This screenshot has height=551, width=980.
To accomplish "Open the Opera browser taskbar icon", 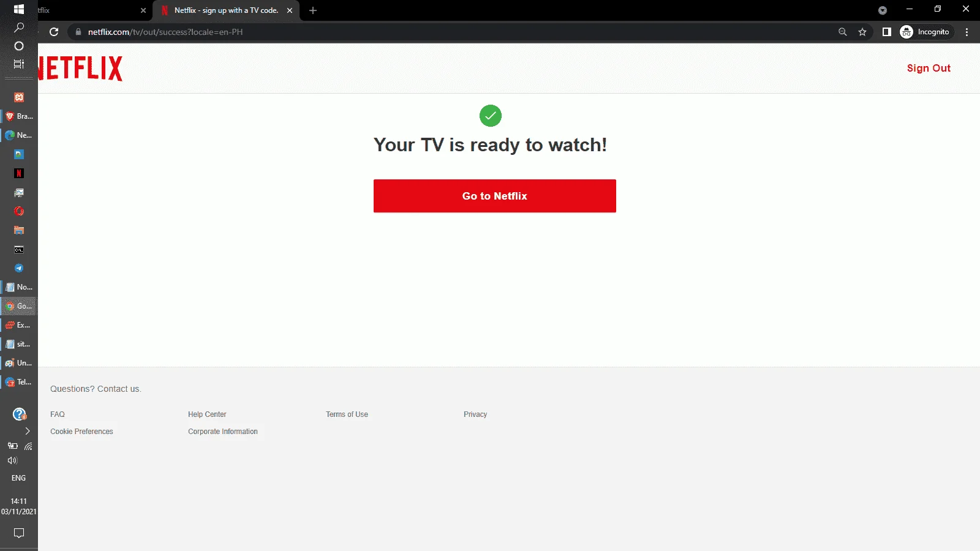I will tap(19, 211).
